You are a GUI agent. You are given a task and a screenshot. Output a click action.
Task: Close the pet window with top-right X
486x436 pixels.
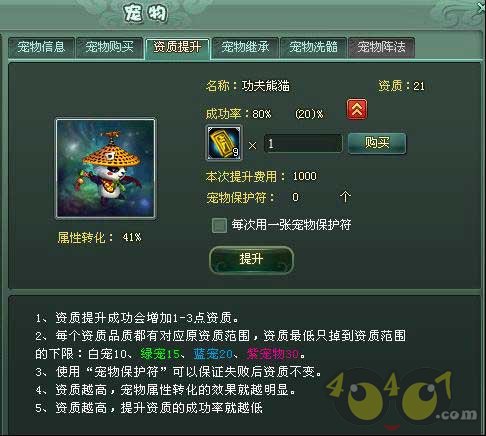pos(482,7)
